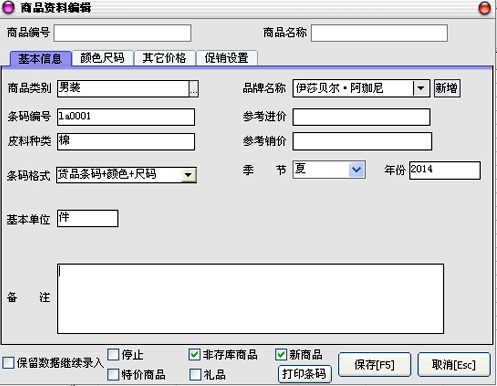The width and height of the screenshot is (497, 386).
Task: Tick the 礼品 checkbox
Action: pos(195,374)
